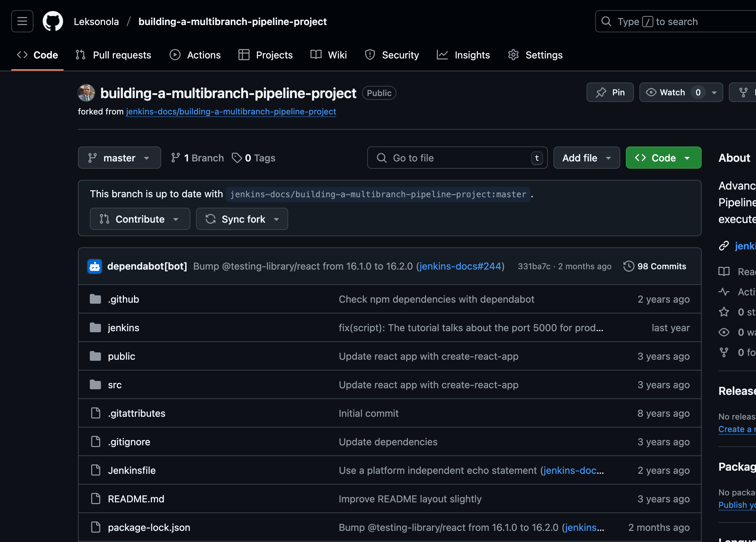756x542 pixels.
Task: Pin this repository
Action: click(610, 92)
